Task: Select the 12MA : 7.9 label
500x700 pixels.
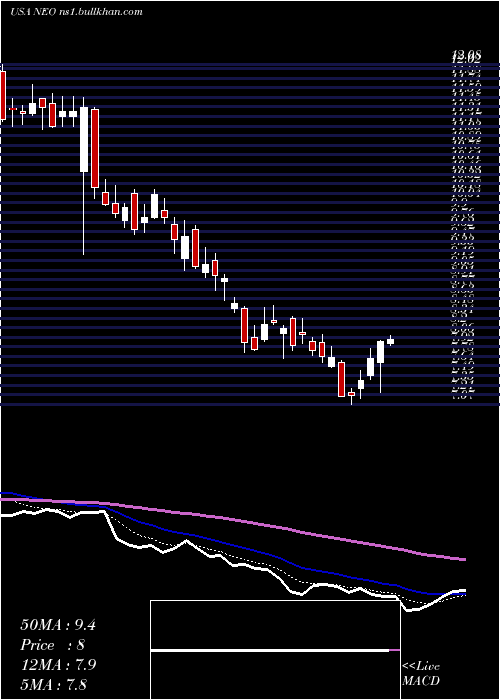Action: [58, 665]
